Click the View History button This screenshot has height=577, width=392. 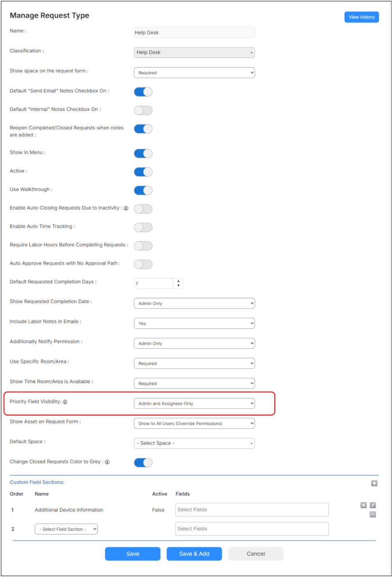pos(361,17)
